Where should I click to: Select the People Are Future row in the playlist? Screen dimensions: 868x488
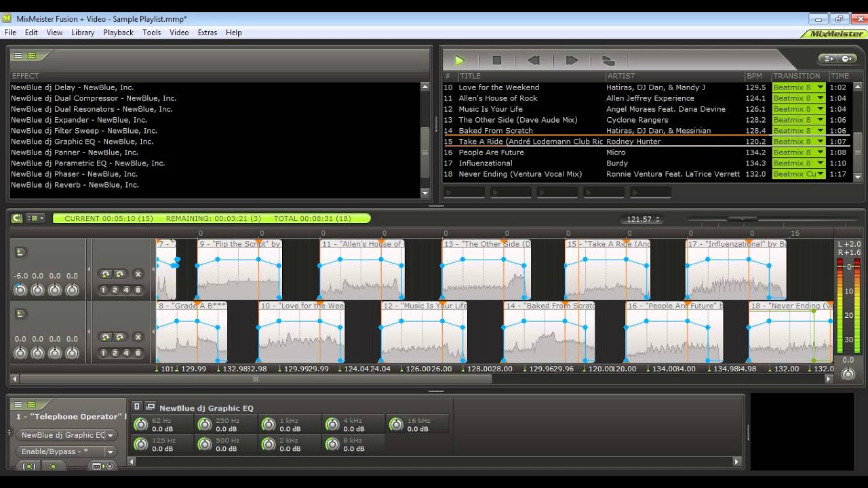coord(646,152)
